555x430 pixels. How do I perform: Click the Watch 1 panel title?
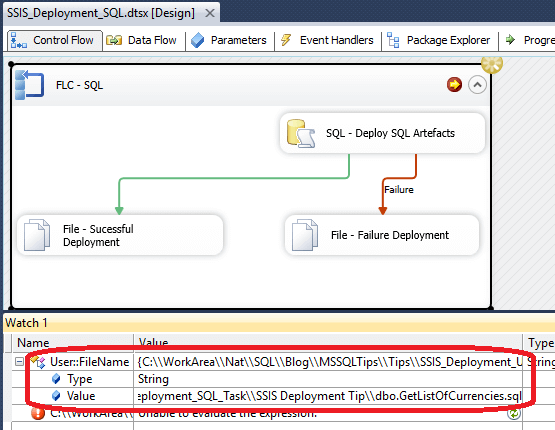tap(26, 323)
